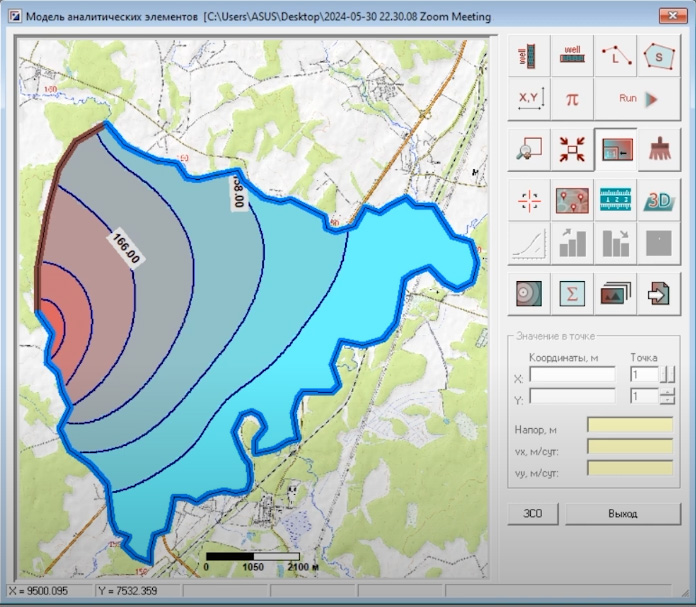This screenshot has width=696, height=607.
Task: Click the grayed curve graph icon
Action: pyautogui.click(x=529, y=243)
